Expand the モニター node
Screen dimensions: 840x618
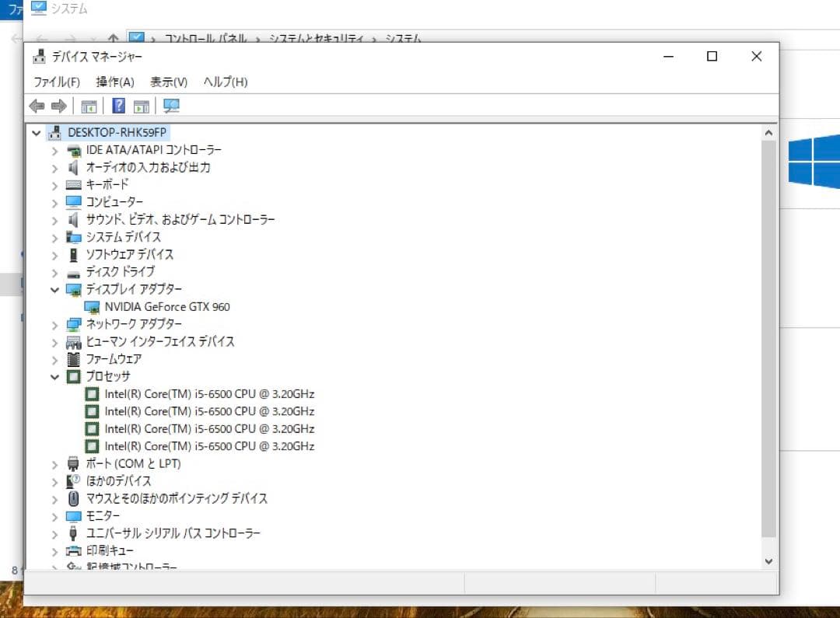tap(54, 517)
